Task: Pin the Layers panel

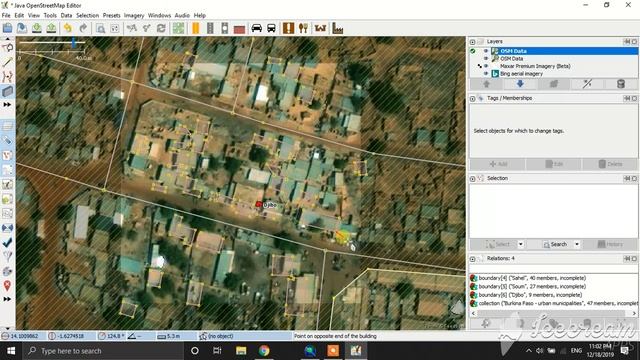Action: tap(627, 42)
